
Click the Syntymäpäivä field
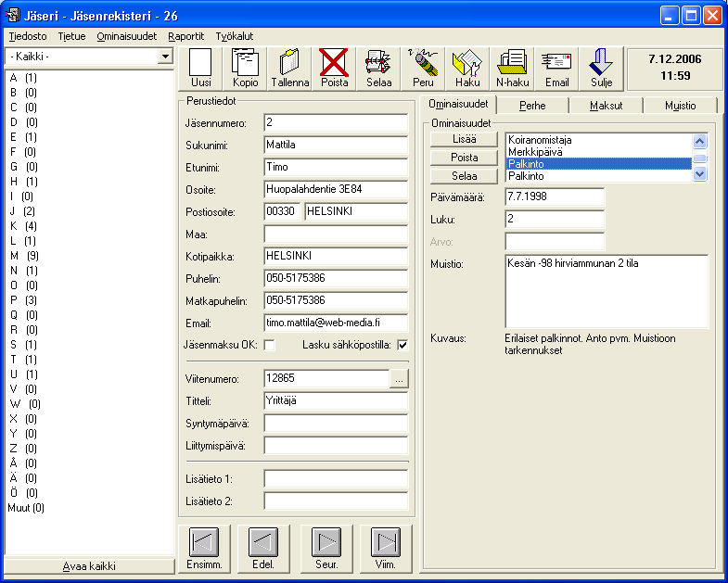[x=336, y=424]
